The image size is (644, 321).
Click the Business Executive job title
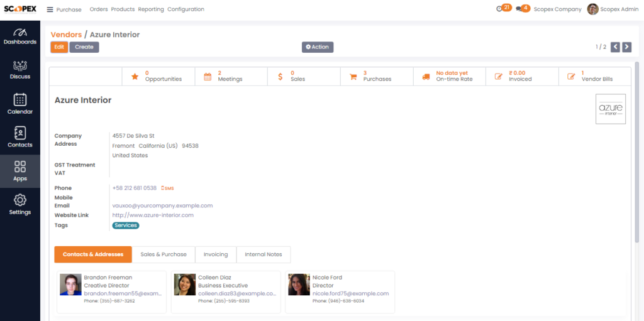coord(223,285)
